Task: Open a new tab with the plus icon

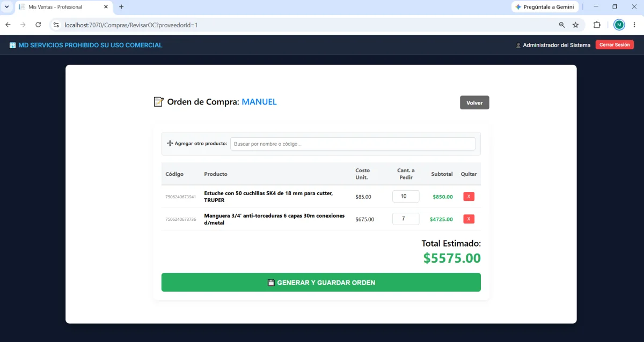Action: pos(121,7)
